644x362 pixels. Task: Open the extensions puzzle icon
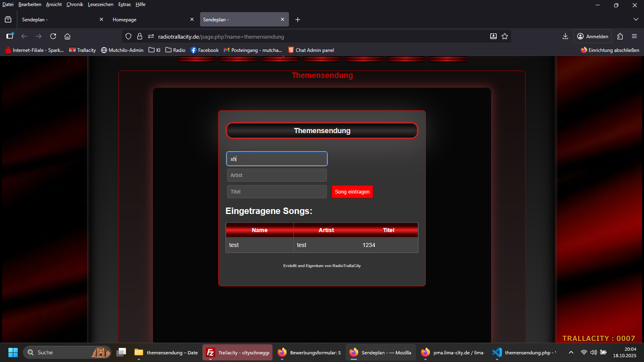coord(620,36)
